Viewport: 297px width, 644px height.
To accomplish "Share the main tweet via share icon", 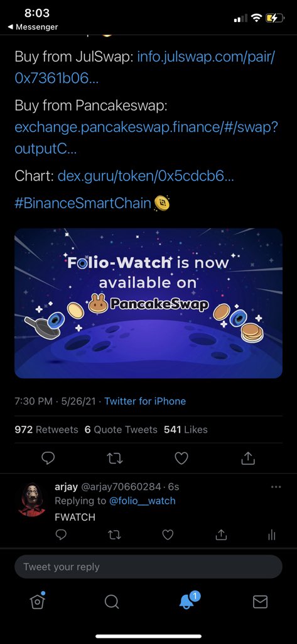I will click(x=248, y=458).
